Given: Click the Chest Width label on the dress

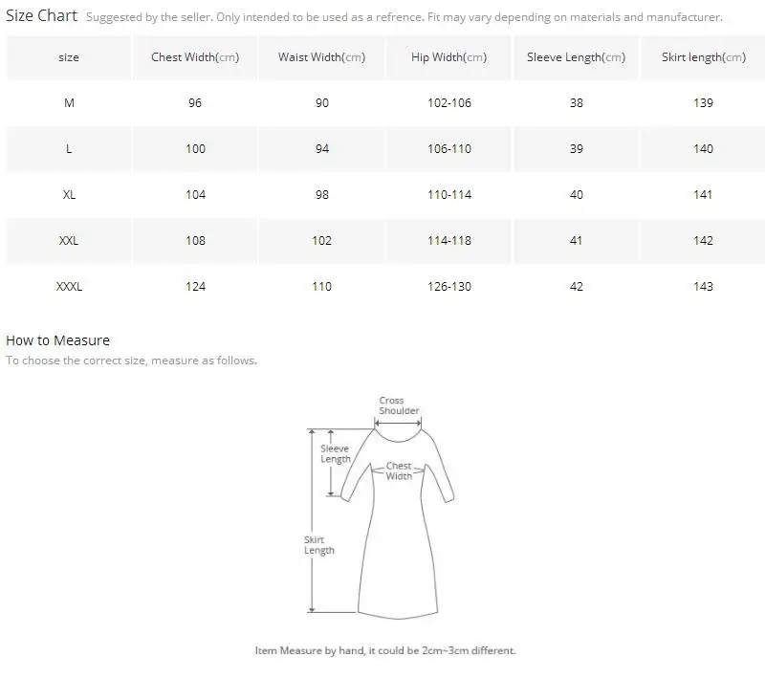Looking at the screenshot, I should click(399, 471).
